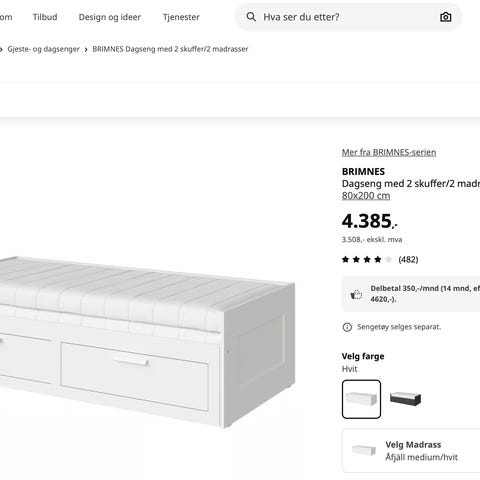Open the Tjenester menu
The width and height of the screenshot is (480, 480).
pos(181,17)
